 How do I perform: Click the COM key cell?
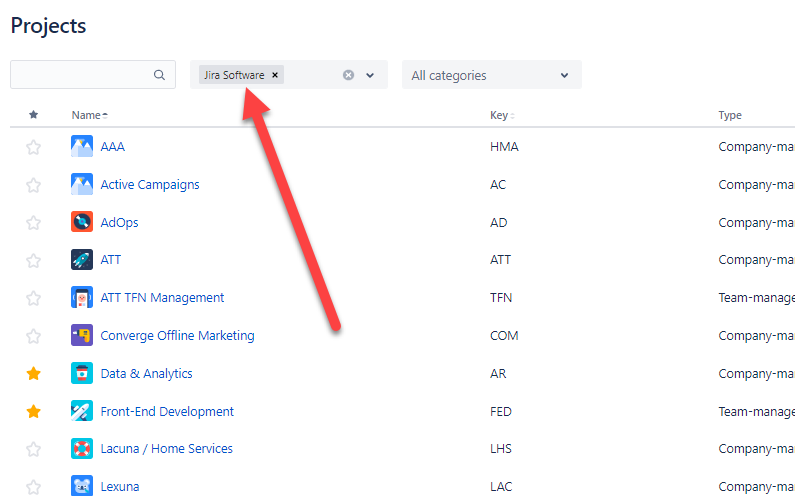point(504,336)
